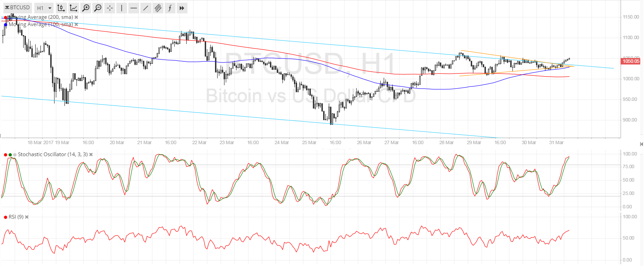Close the Stochastic Oscillator panel
This screenshot has height=266, width=644.
[x=91, y=155]
